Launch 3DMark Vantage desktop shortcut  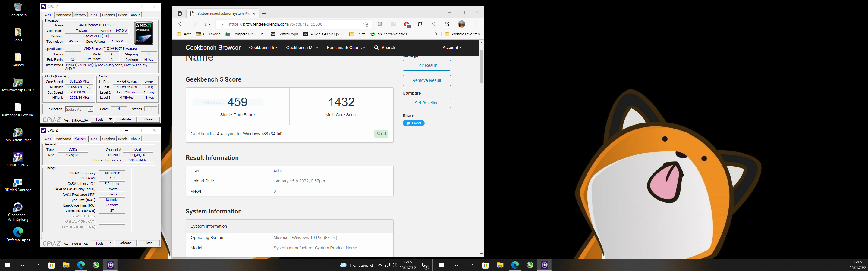click(18, 185)
